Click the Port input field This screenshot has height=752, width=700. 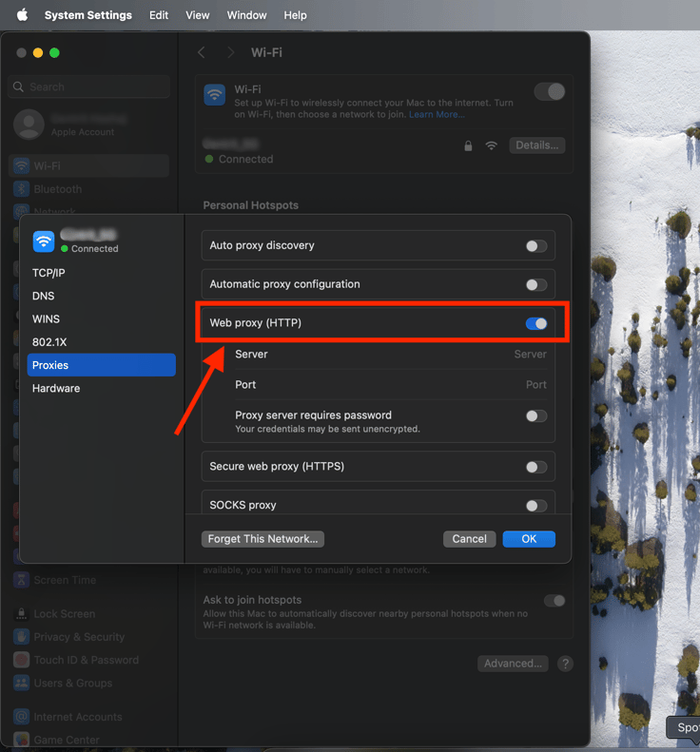[476, 385]
